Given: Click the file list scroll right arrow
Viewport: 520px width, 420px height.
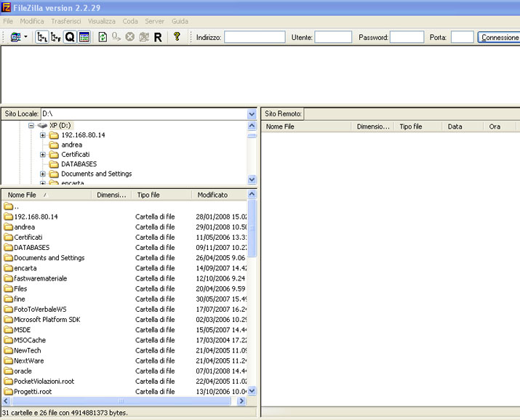Looking at the screenshot, I should pos(241,401).
